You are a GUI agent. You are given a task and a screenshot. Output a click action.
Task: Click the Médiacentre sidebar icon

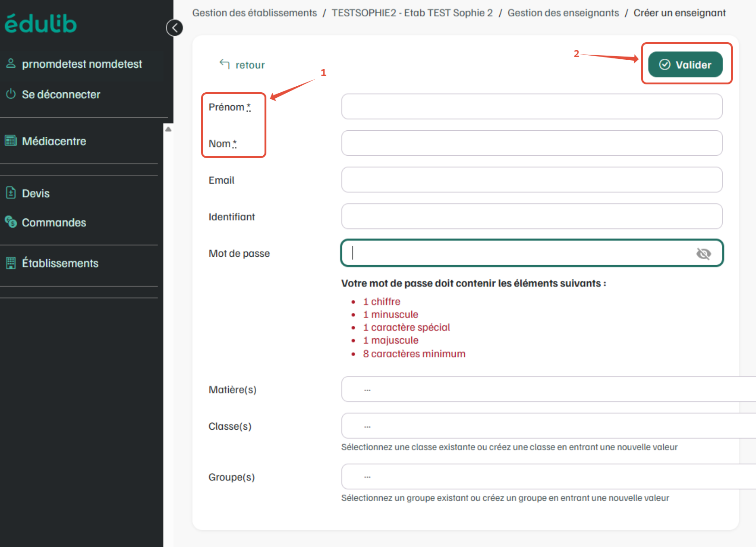click(11, 140)
